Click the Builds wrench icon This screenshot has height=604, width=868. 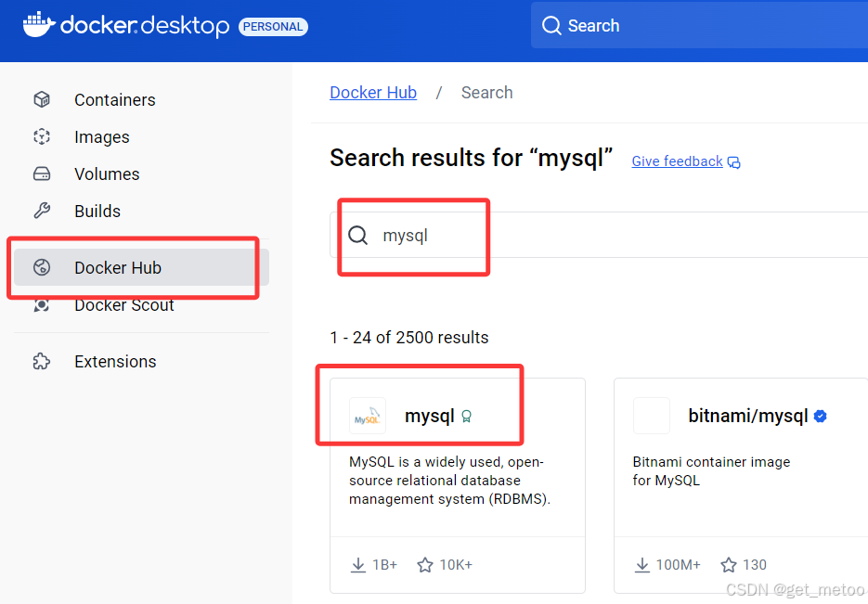coord(42,211)
